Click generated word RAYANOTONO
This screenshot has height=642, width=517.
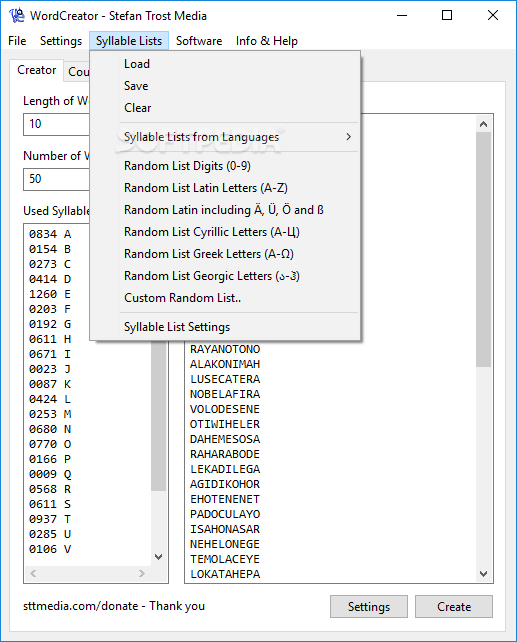tap(225, 349)
